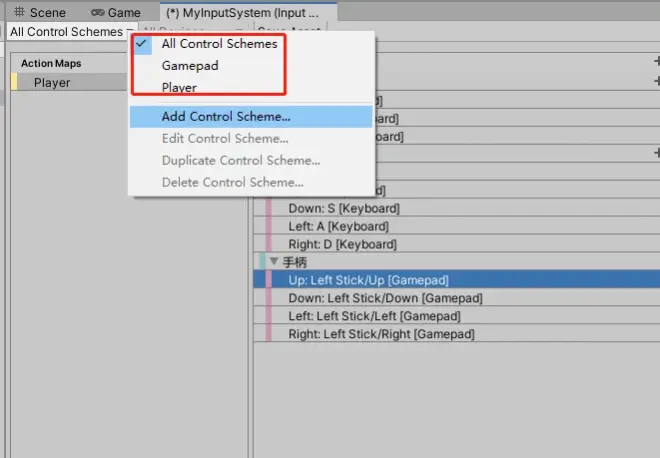Open the Scene tab
Viewport: 660px width, 458px height.
(40, 13)
